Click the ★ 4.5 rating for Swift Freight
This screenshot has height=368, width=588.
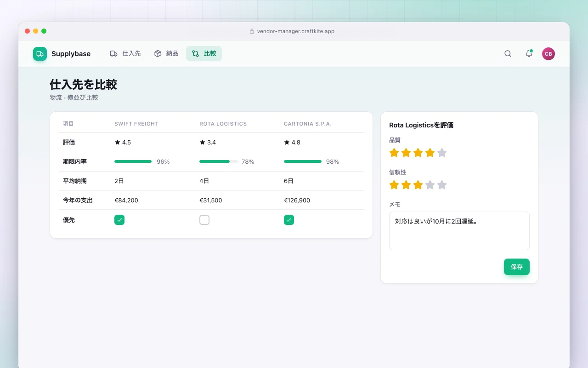tap(123, 143)
